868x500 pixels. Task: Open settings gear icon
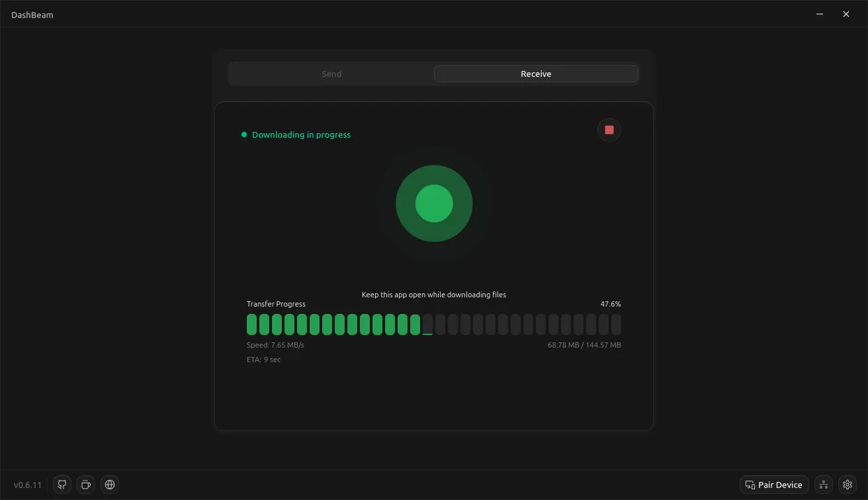[x=847, y=484]
